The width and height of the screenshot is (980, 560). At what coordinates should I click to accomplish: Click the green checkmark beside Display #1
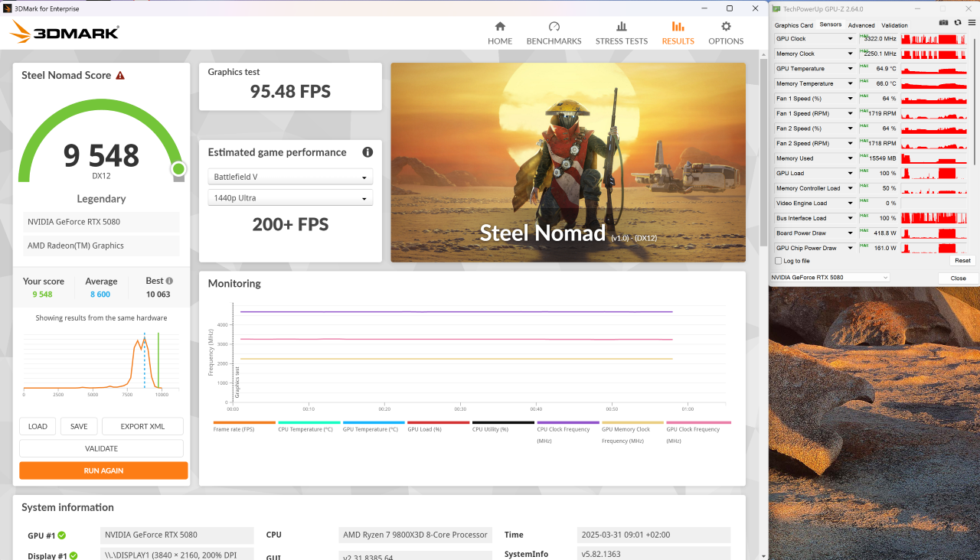pyautogui.click(x=74, y=556)
